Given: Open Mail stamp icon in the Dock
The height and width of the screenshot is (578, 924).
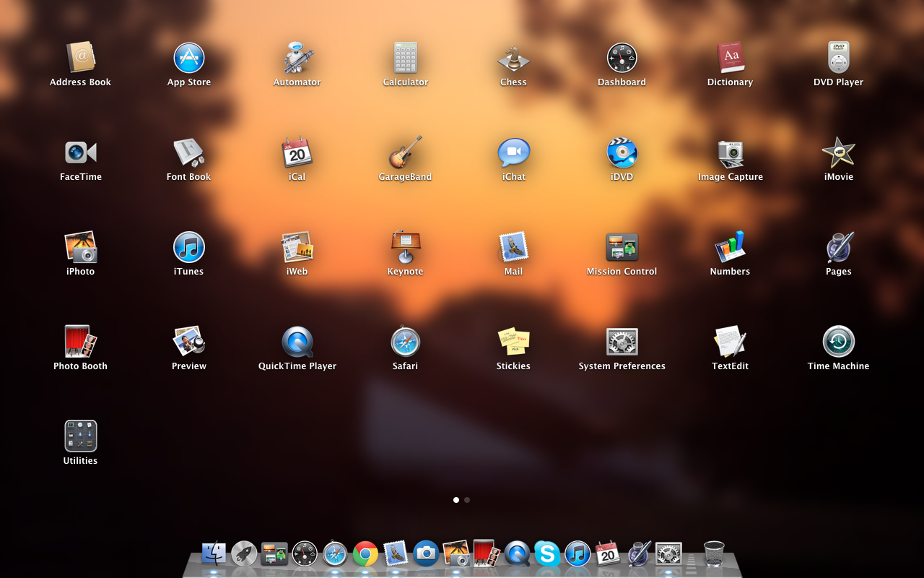Looking at the screenshot, I should click(x=396, y=554).
